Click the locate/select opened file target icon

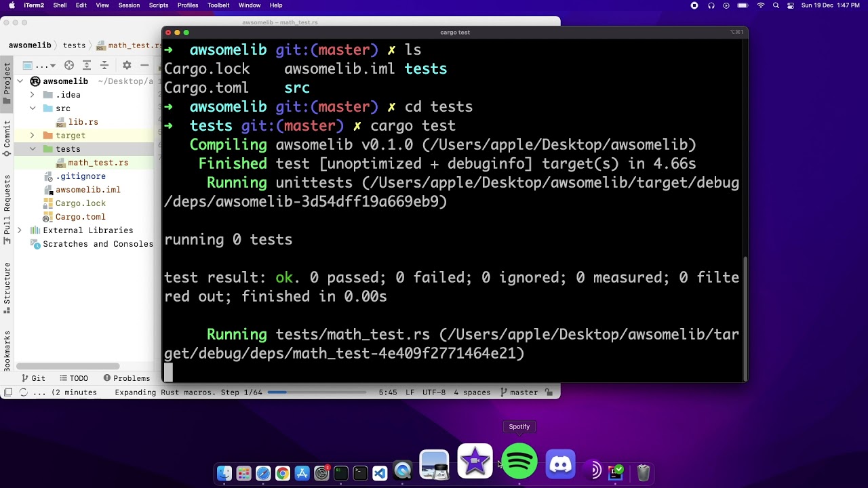click(x=69, y=65)
